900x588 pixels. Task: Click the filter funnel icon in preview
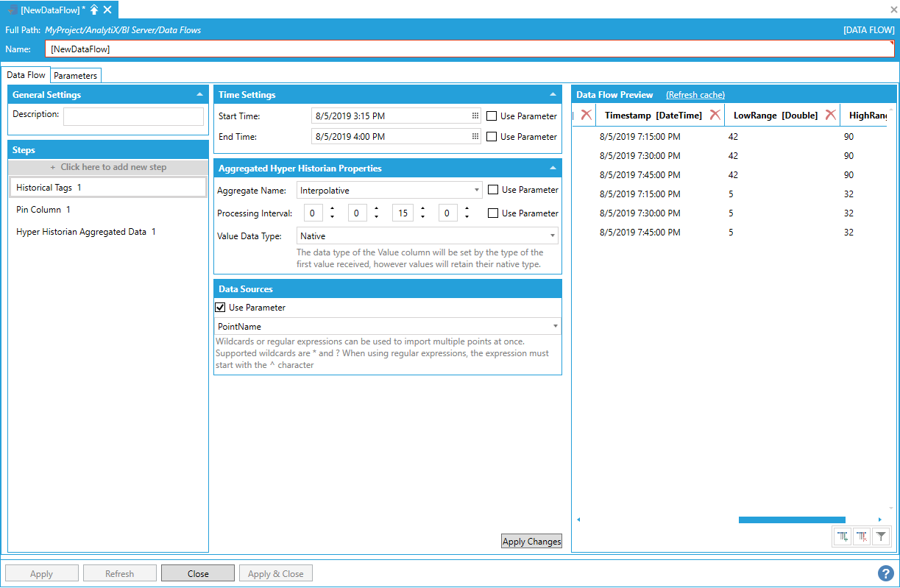tap(881, 537)
